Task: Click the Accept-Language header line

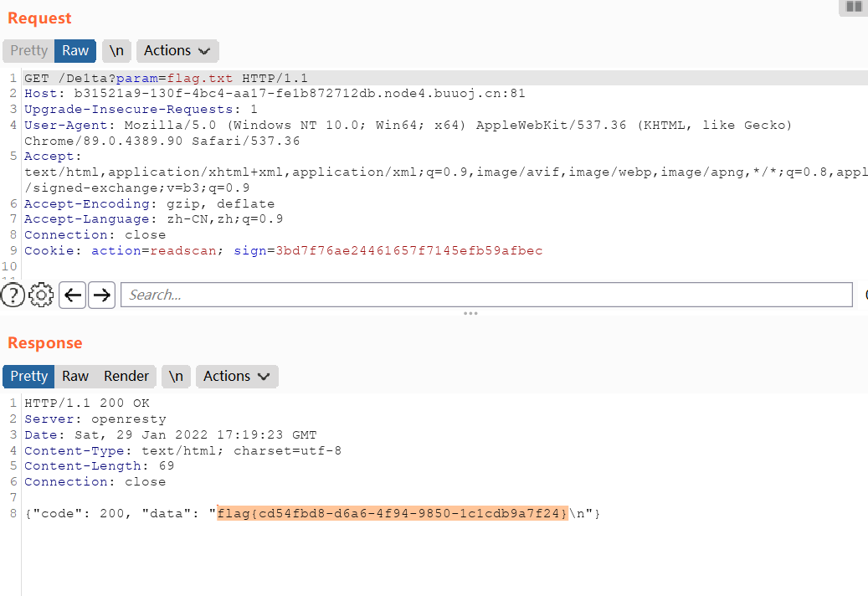Action: tap(153, 219)
